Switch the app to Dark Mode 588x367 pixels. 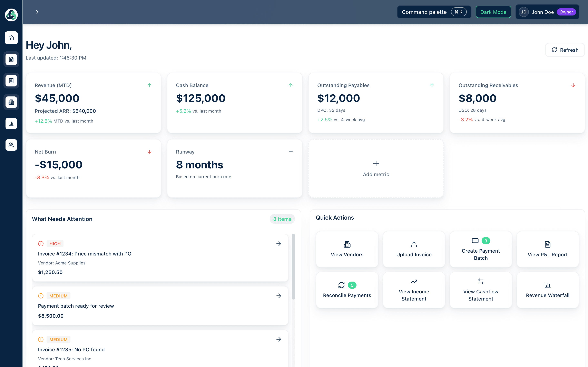pos(493,12)
